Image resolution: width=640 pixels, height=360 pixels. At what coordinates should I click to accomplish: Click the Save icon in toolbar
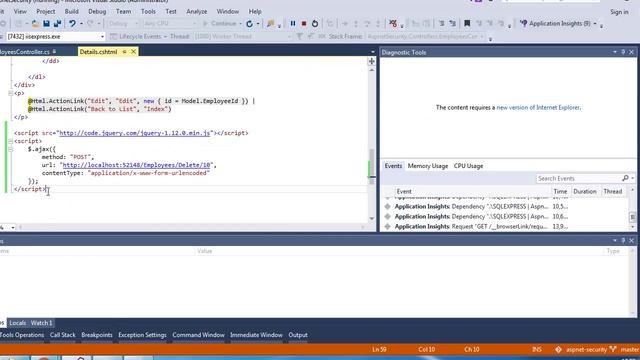tap(47, 24)
